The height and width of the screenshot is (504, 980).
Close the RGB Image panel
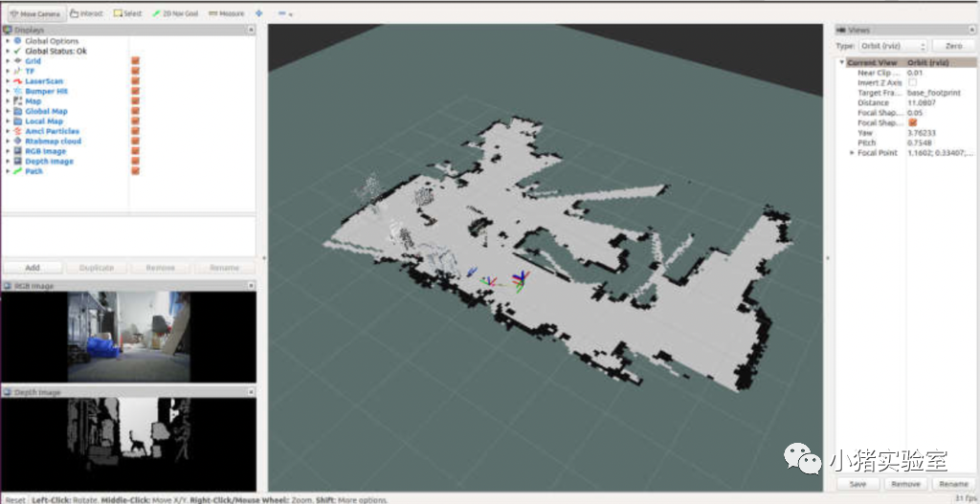[251, 286]
